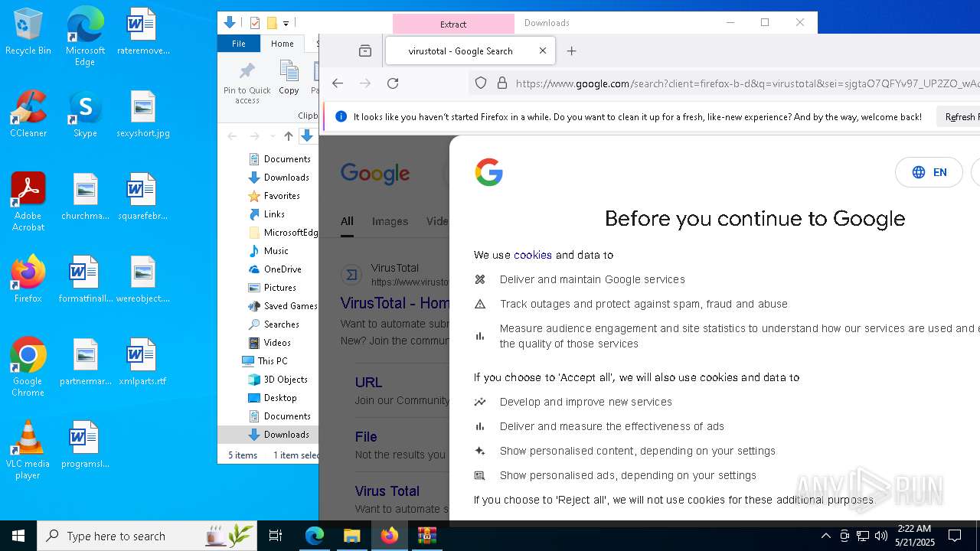Select Searches in Explorer tree
This screenshot has height=551, width=980.
(274, 324)
